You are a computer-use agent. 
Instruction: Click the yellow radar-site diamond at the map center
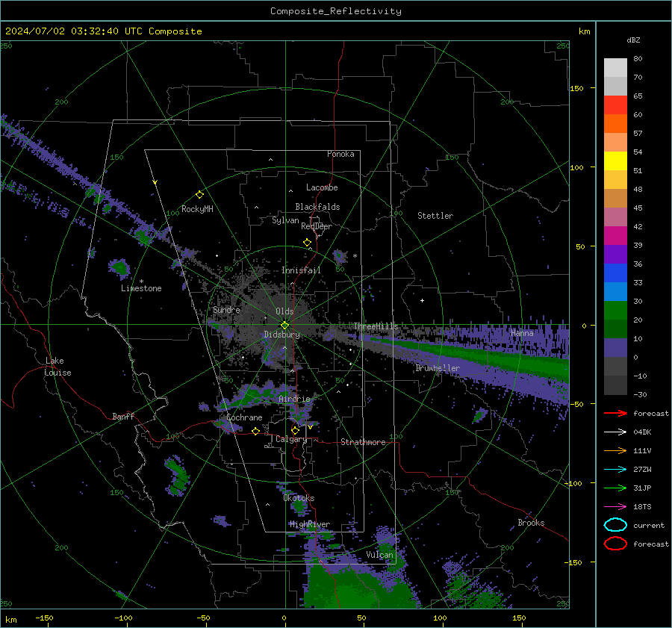(284, 326)
